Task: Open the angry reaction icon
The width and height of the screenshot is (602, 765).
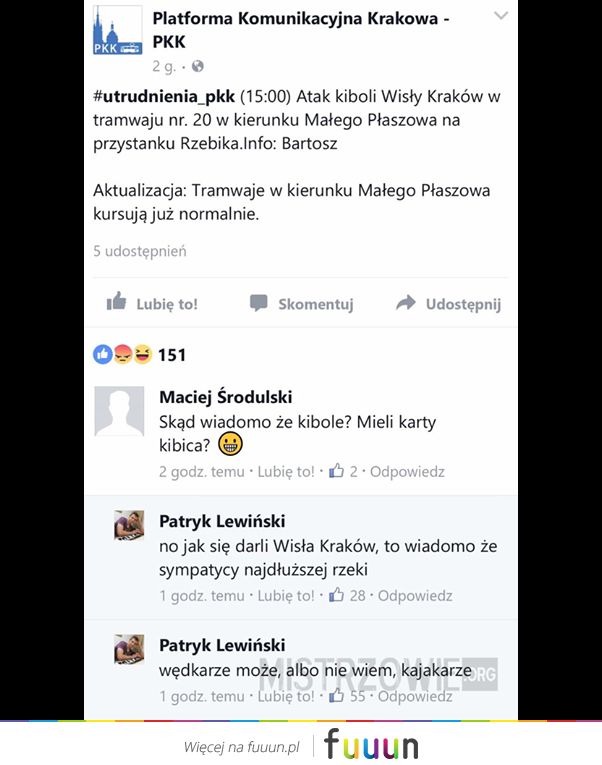Action: pos(122,355)
